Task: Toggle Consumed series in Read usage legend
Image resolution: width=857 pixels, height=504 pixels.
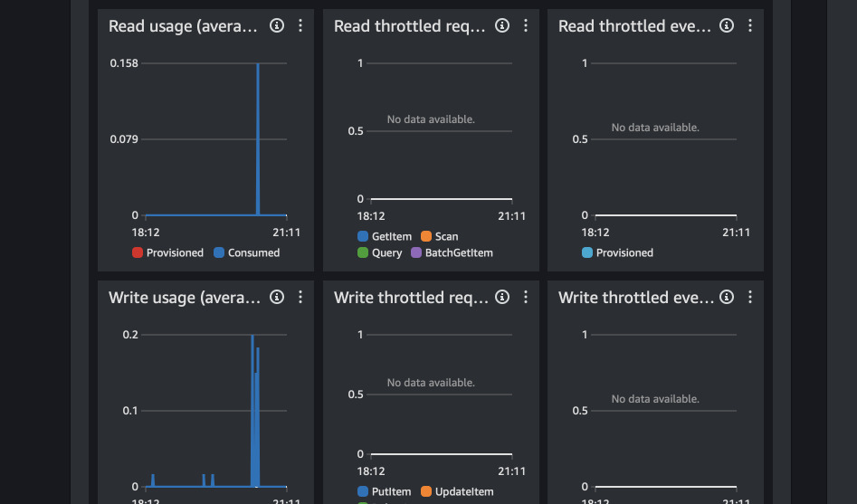Action: [247, 253]
